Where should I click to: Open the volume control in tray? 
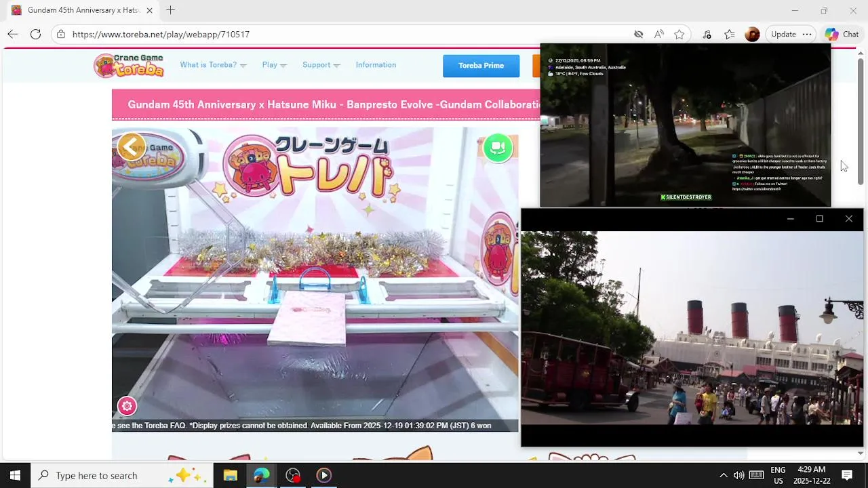click(738, 475)
